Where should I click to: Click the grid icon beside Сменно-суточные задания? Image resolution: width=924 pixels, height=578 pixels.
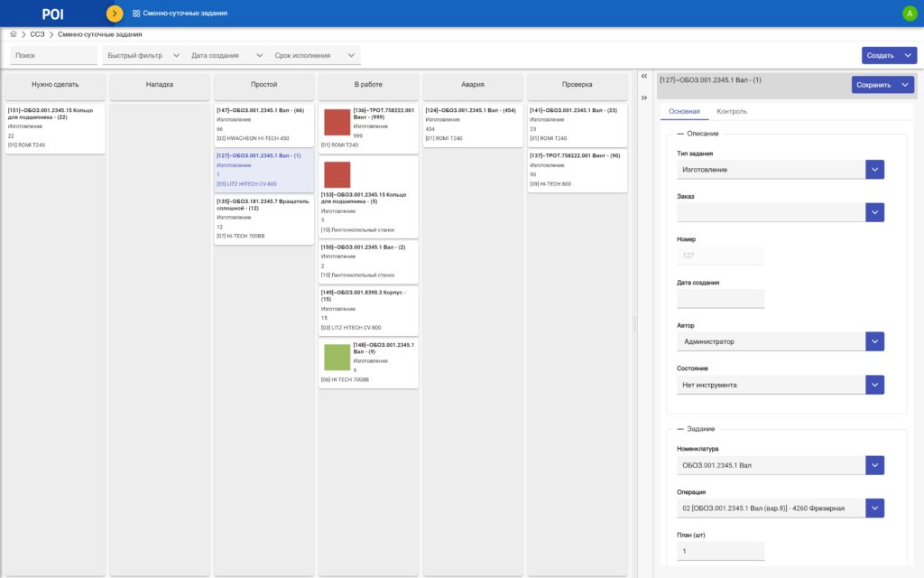(136, 13)
